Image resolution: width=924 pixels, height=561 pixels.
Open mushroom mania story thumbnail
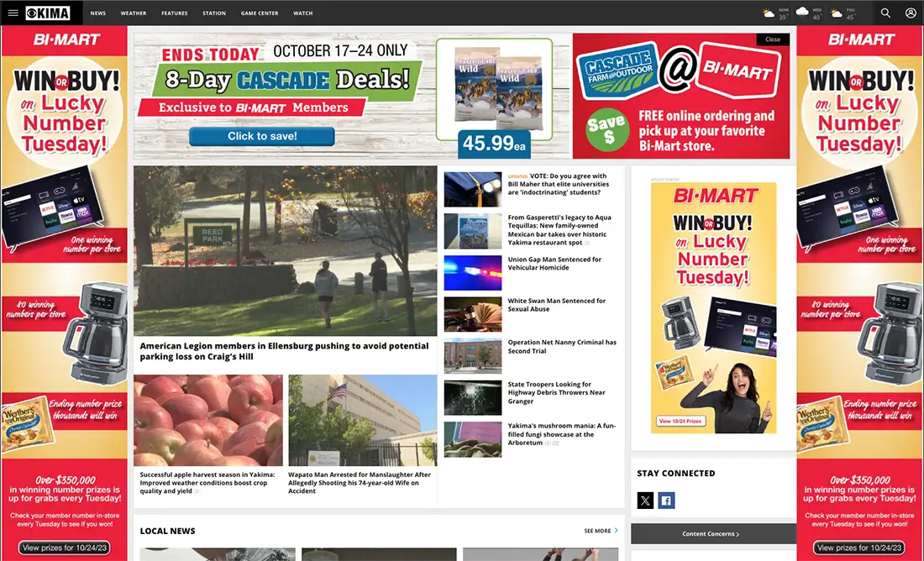473,439
